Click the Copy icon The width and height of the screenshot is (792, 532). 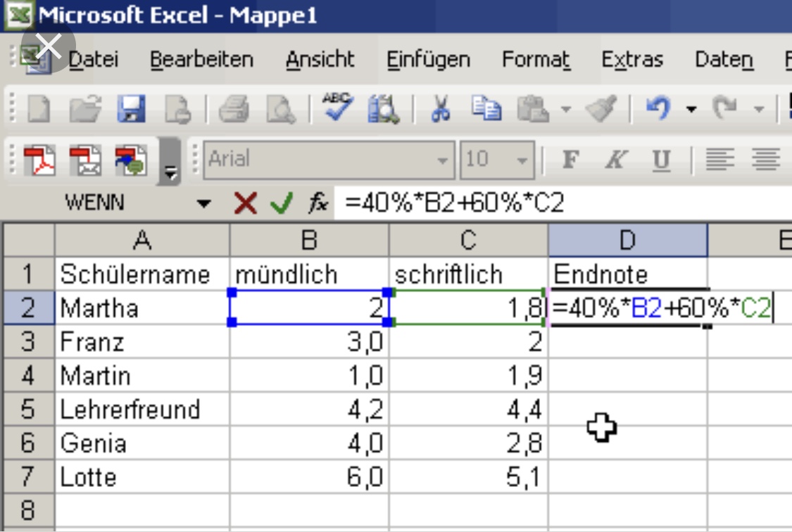pyautogui.click(x=487, y=108)
